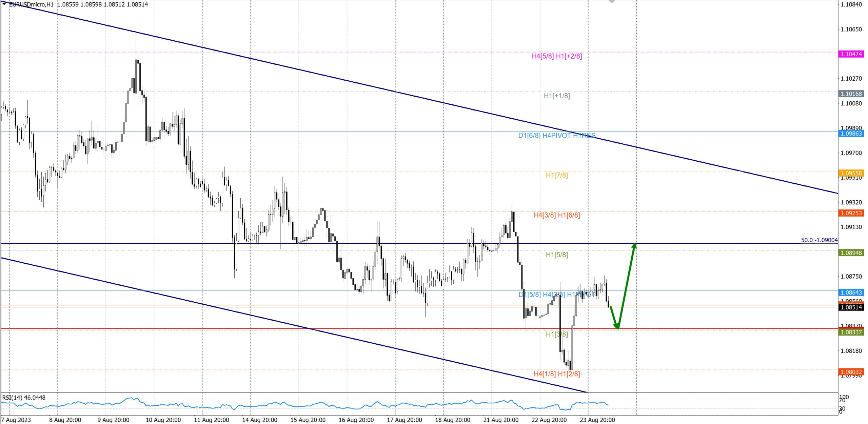Click the RSI(14) 46.0448 indicator label

24,397
